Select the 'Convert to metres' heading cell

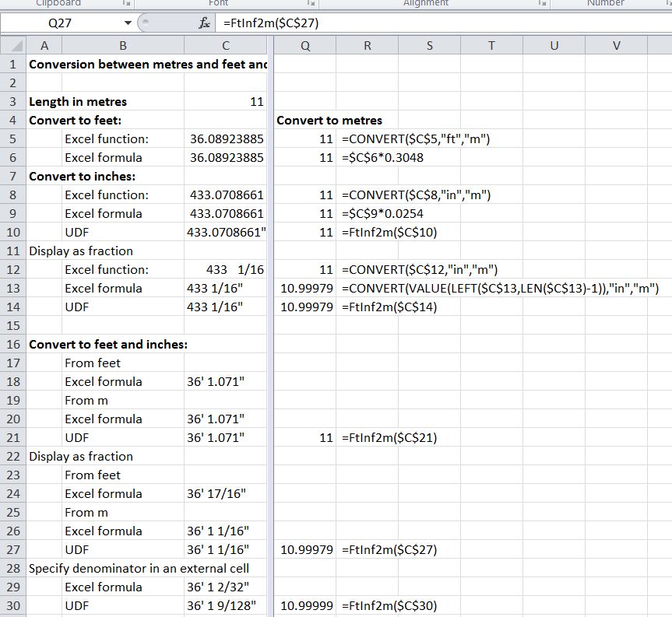(304, 120)
